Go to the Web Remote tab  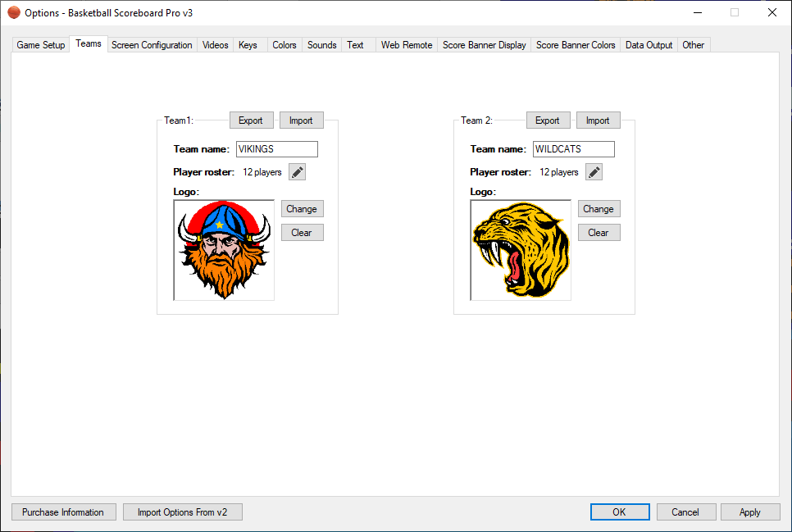tap(406, 45)
